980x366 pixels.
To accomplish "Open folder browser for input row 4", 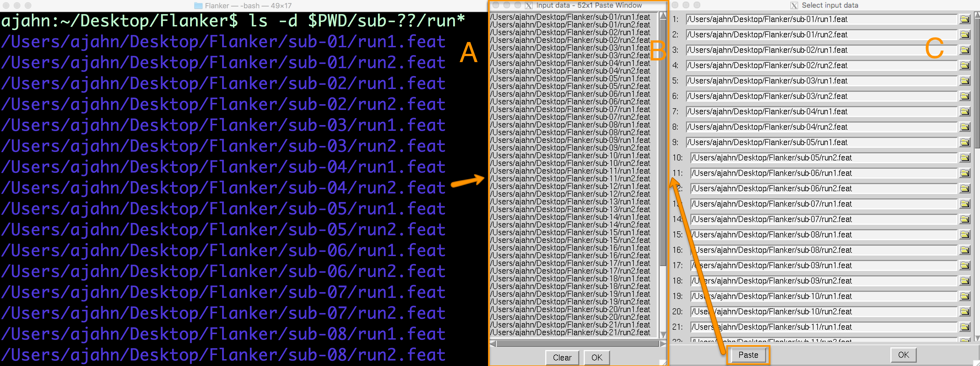I will click(x=965, y=65).
